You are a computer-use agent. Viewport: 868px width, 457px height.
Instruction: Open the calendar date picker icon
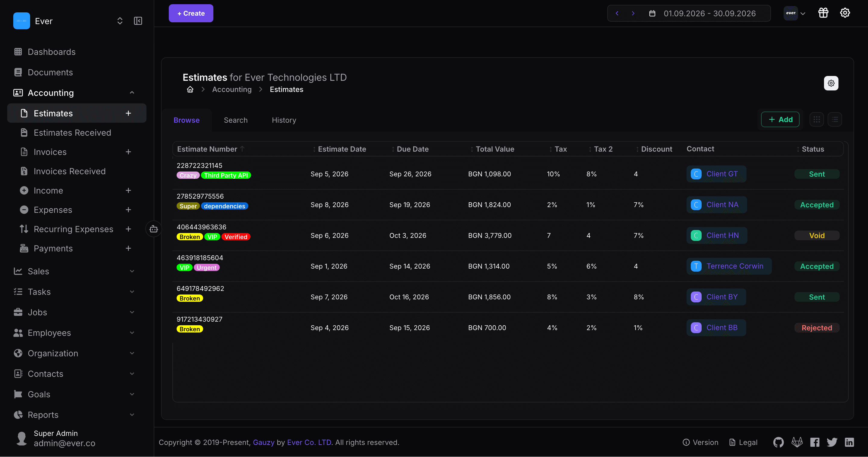[652, 14]
